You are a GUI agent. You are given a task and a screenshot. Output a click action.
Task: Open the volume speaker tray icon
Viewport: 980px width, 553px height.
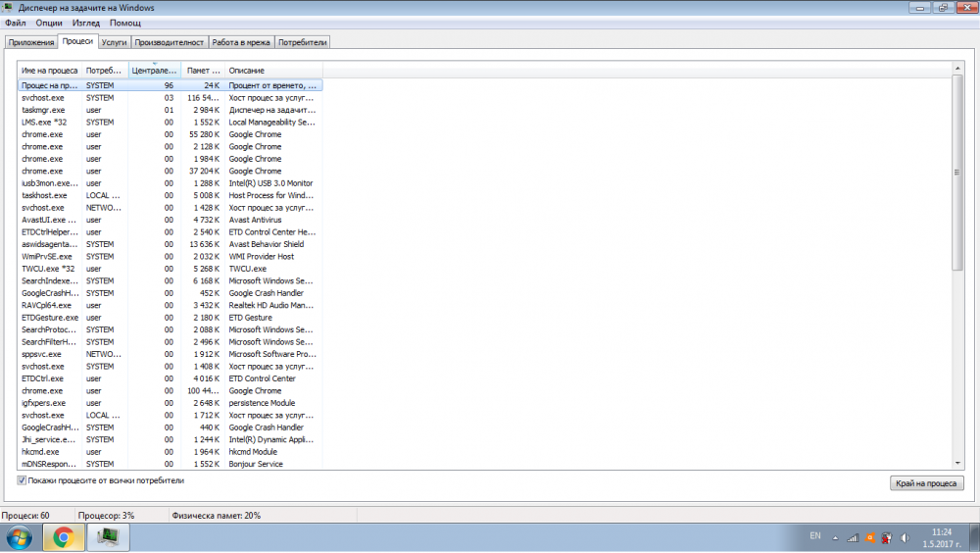pos(905,538)
